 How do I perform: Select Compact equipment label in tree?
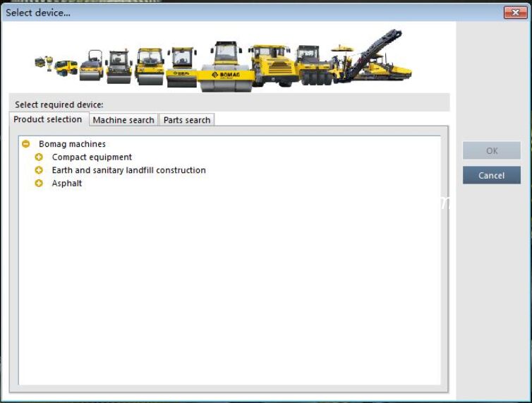point(92,157)
